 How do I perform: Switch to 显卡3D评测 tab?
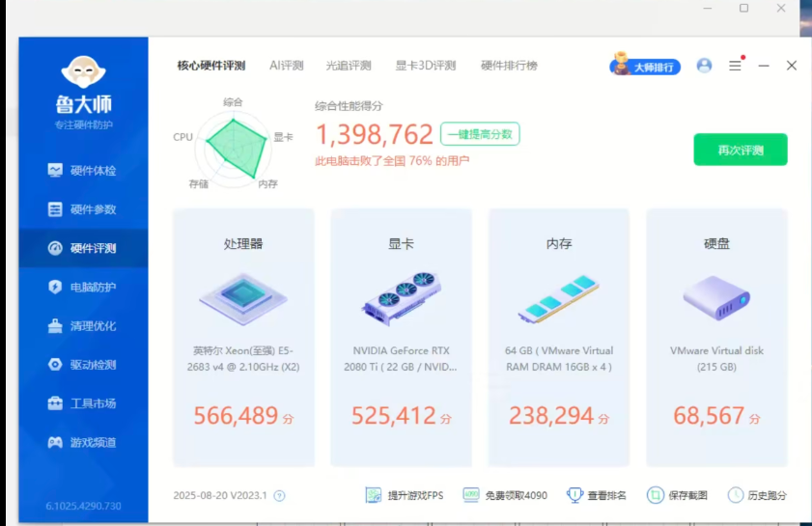pyautogui.click(x=426, y=66)
